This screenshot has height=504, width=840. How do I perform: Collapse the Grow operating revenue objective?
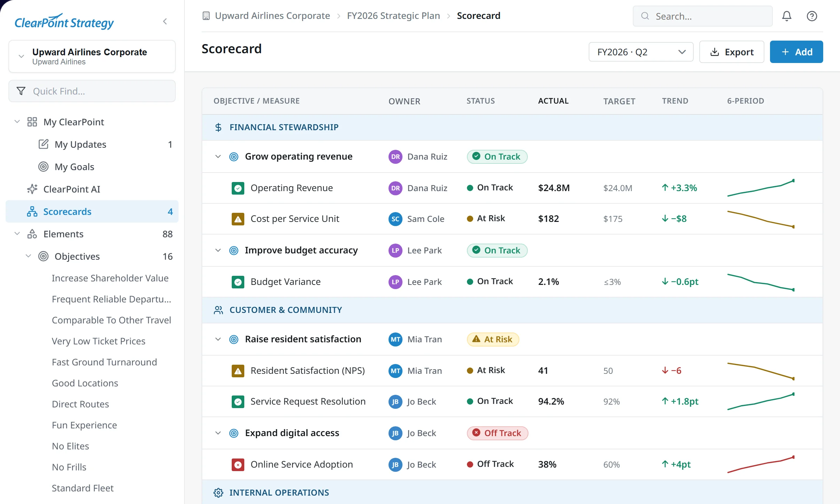[218, 156]
